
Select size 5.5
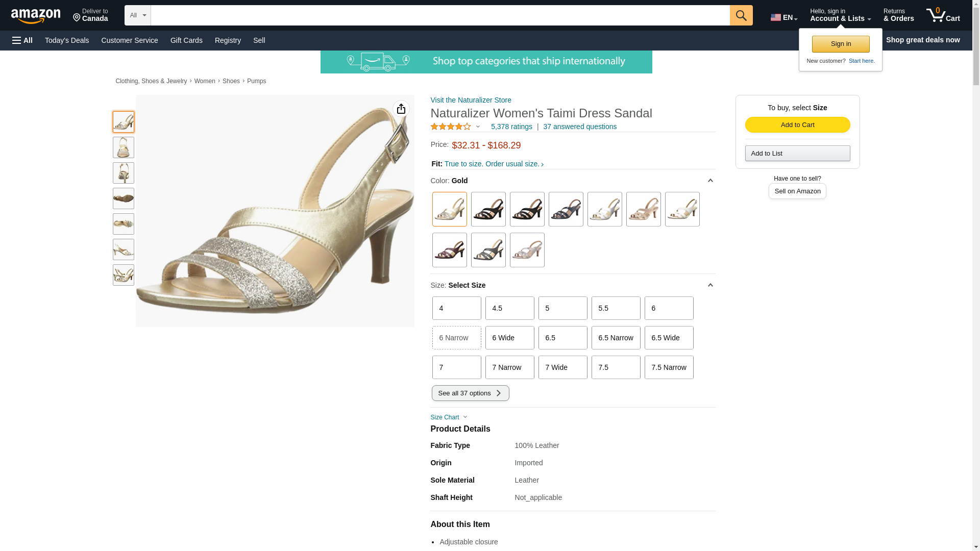pyautogui.click(x=616, y=308)
